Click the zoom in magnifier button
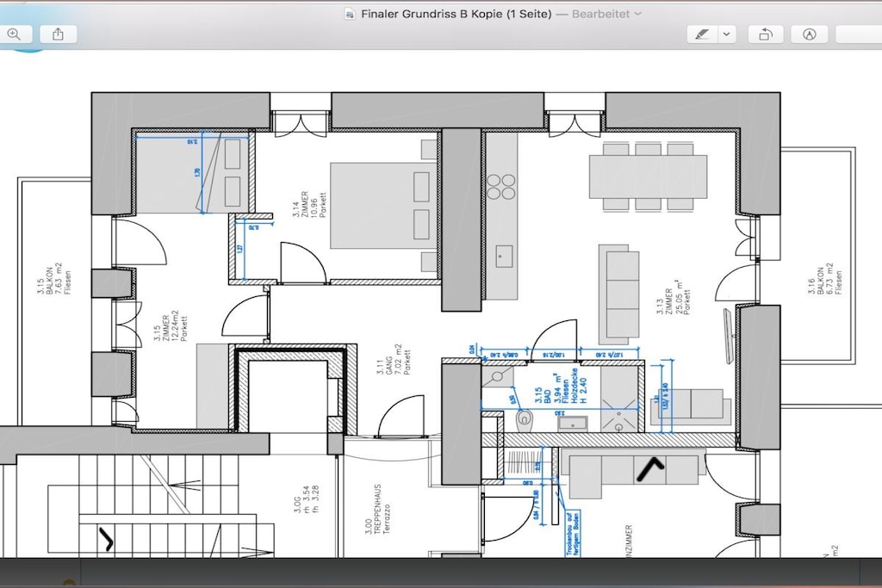Screen dimensions: 882x588 (15, 34)
